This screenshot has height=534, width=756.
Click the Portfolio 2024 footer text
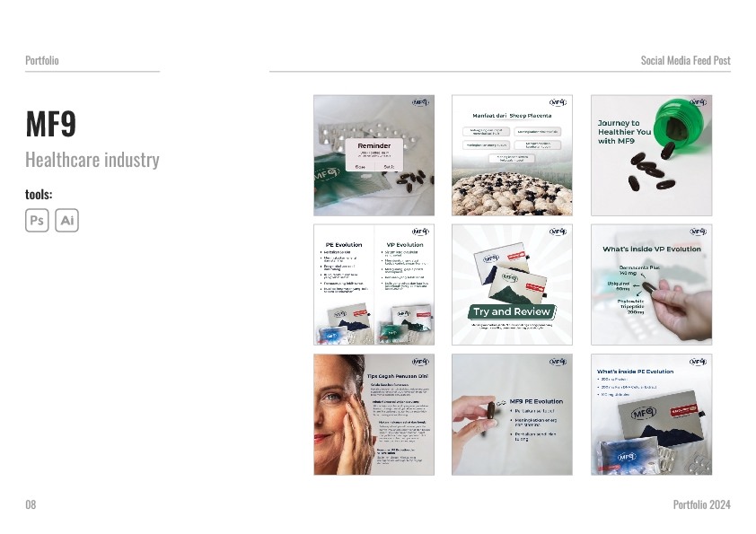pyautogui.click(x=701, y=504)
